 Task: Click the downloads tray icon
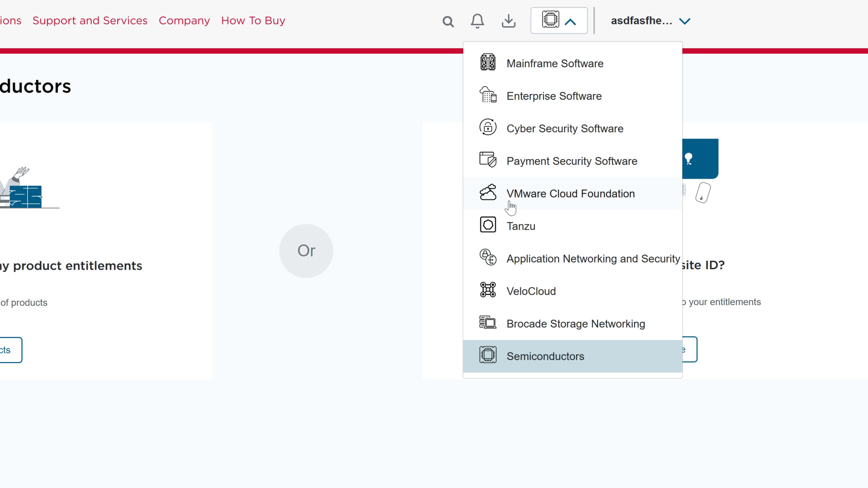click(508, 21)
